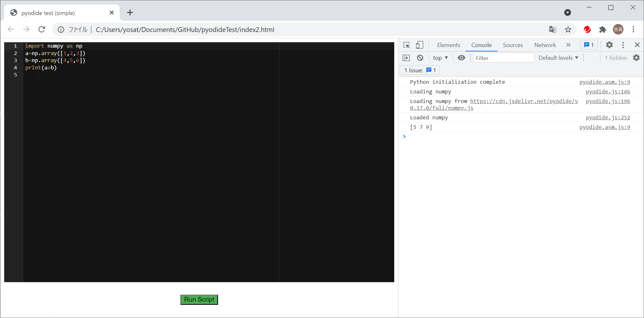This screenshot has height=318, width=644.
Task: Toggle the device emulation toolbar
Action: coord(420,45)
